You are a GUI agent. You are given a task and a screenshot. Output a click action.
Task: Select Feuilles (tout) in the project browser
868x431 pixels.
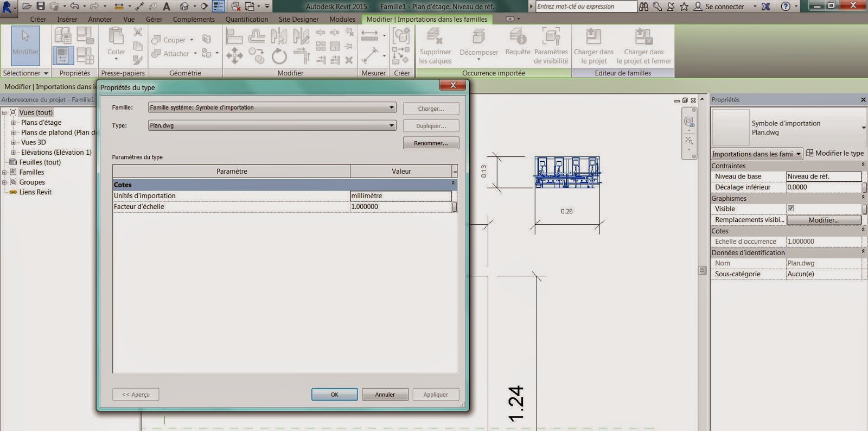pos(40,162)
